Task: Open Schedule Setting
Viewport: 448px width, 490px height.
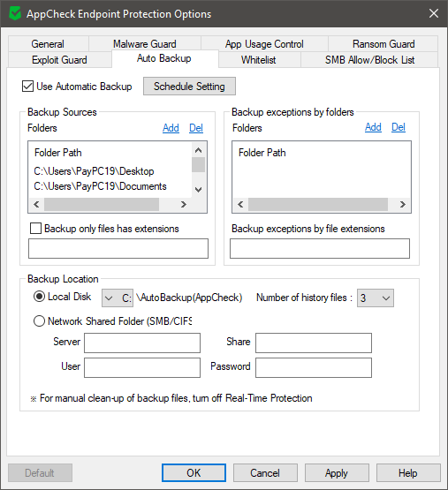Action: 189,87
